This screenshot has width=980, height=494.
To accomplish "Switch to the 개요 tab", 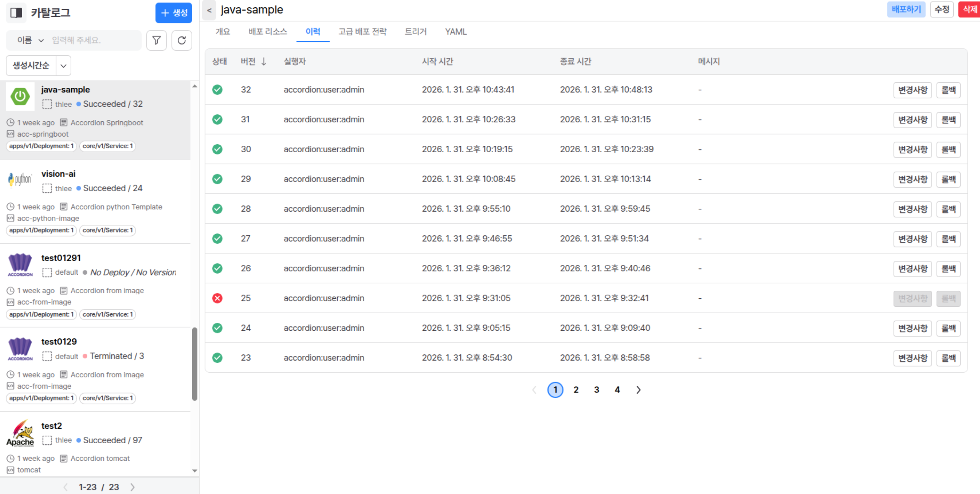I will (223, 32).
